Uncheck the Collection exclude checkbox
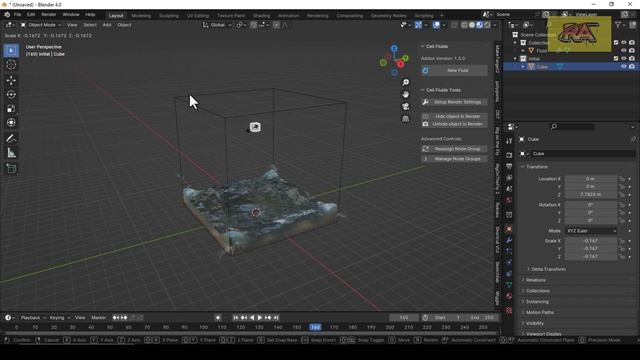Viewport: 640px width, 360px height. [616, 42]
